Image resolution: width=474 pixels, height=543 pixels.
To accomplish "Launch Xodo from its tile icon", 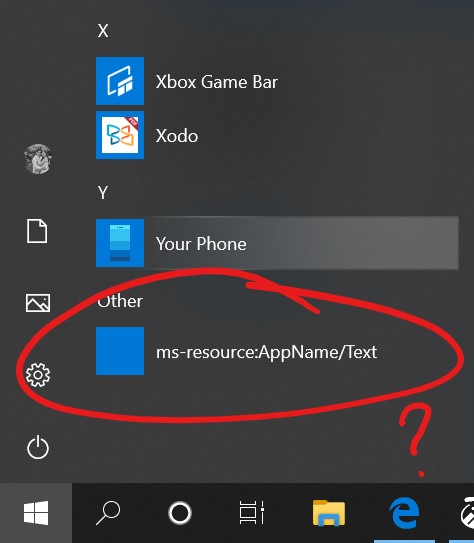I will point(120,135).
